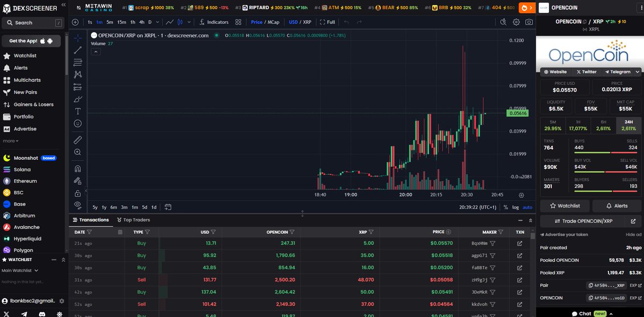The height and width of the screenshot is (317, 644).
Task: Enter Full screen chart mode
Action: click(x=328, y=22)
